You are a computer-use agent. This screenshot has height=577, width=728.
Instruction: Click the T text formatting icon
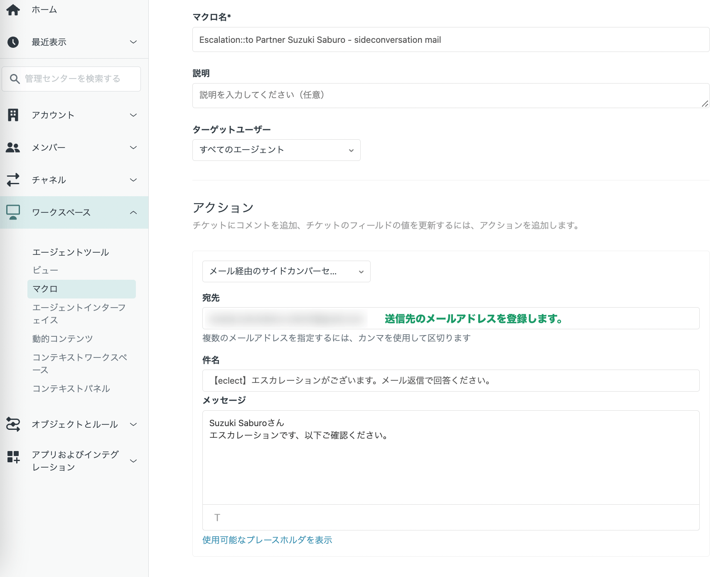tap(217, 518)
